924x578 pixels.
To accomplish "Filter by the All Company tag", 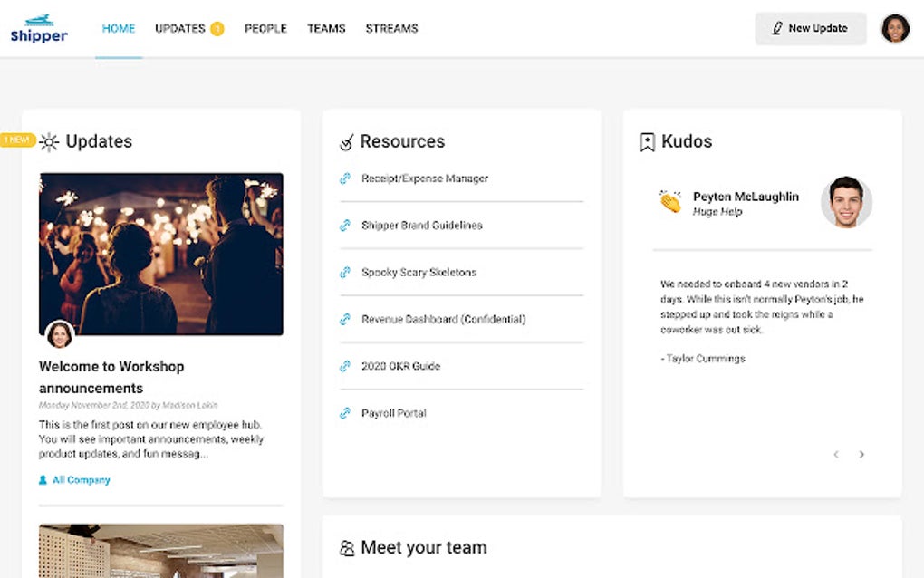I will pyautogui.click(x=81, y=480).
